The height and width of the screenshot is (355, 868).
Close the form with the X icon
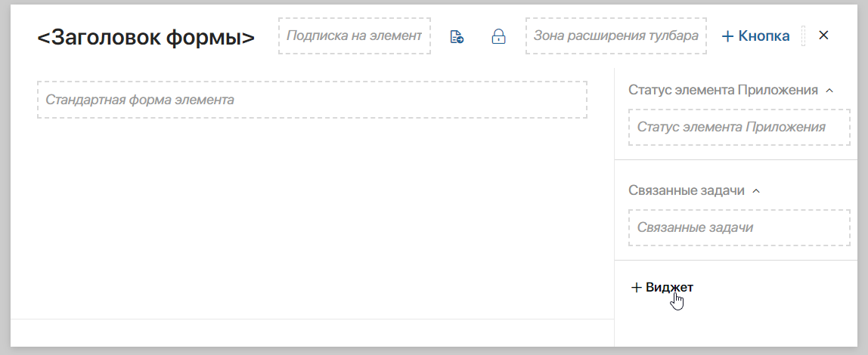(823, 35)
